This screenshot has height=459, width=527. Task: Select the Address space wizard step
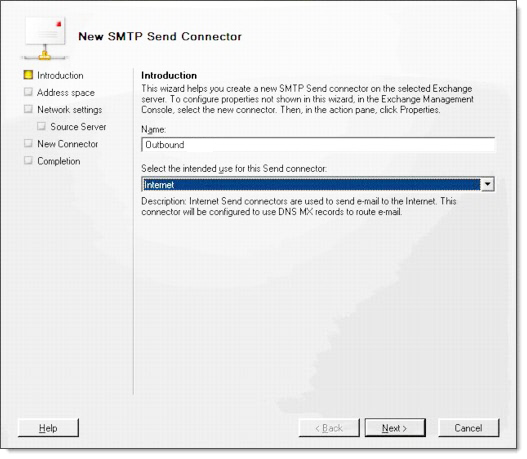[x=66, y=93]
